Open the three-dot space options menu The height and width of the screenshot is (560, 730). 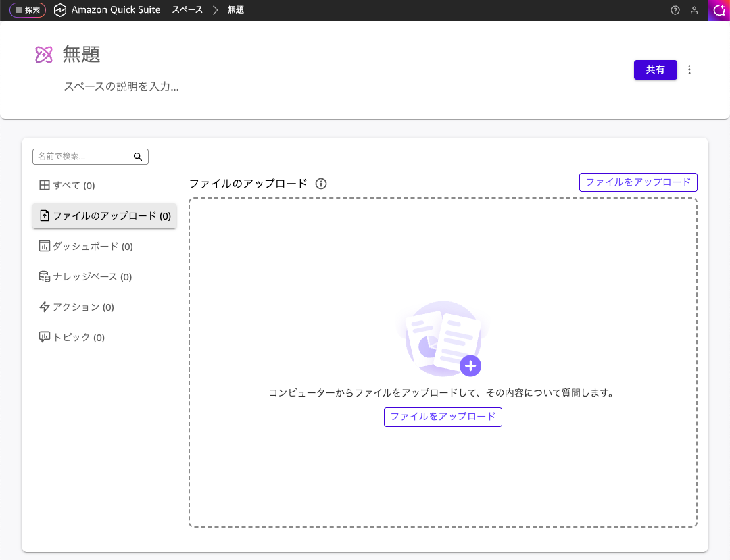tap(689, 70)
